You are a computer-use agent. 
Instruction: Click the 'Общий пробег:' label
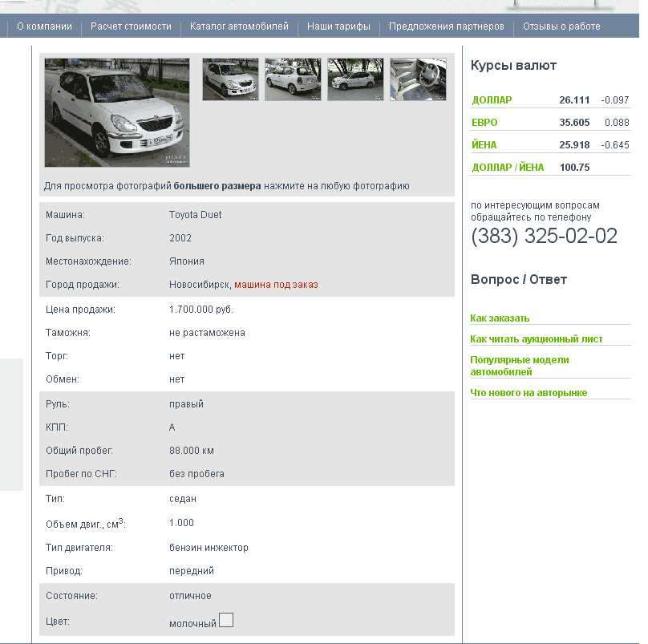pos(79,451)
